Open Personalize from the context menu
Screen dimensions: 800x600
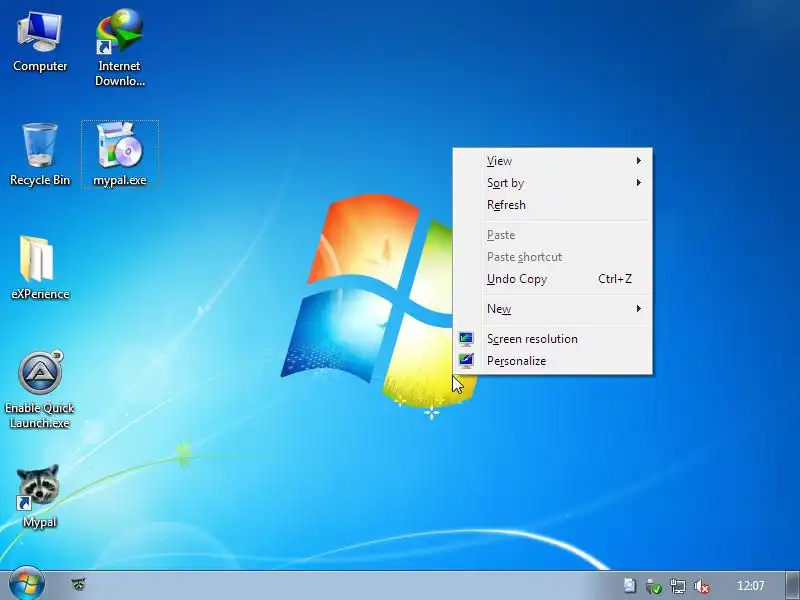click(553, 361)
